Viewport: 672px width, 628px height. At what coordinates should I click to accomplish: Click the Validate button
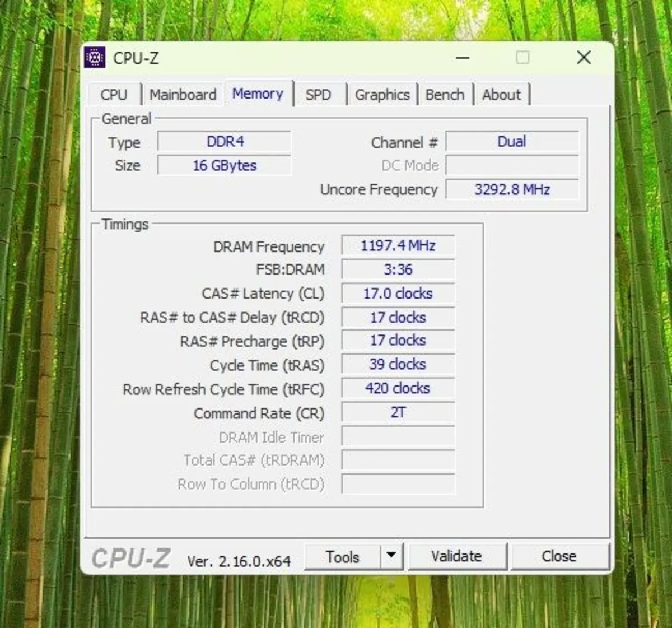(456, 556)
